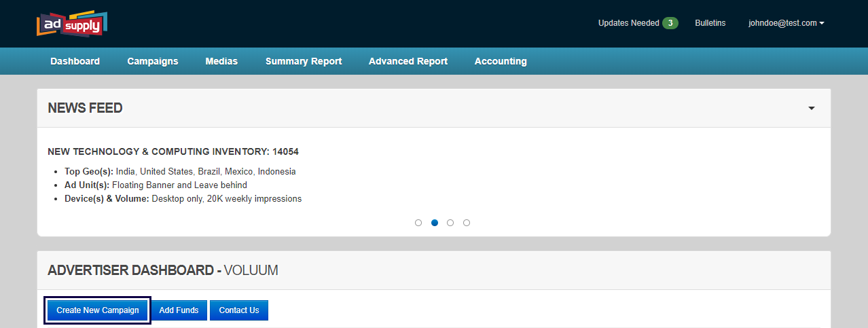This screenshot has width=868, height=328.
Task: Switch to the third news feed slide
Action: coord(450,223)
